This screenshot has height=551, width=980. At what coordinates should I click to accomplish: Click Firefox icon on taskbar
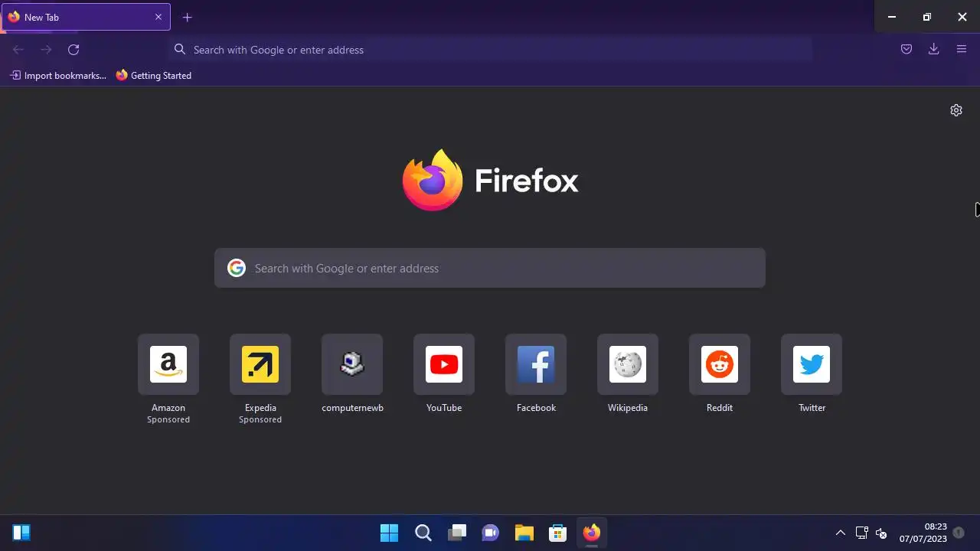point(592,533)
